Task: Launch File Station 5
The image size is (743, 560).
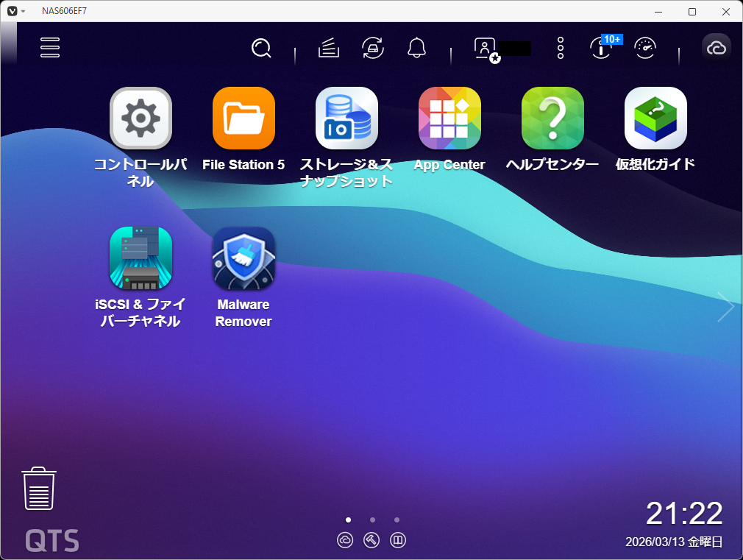Action: click(243, 118)
